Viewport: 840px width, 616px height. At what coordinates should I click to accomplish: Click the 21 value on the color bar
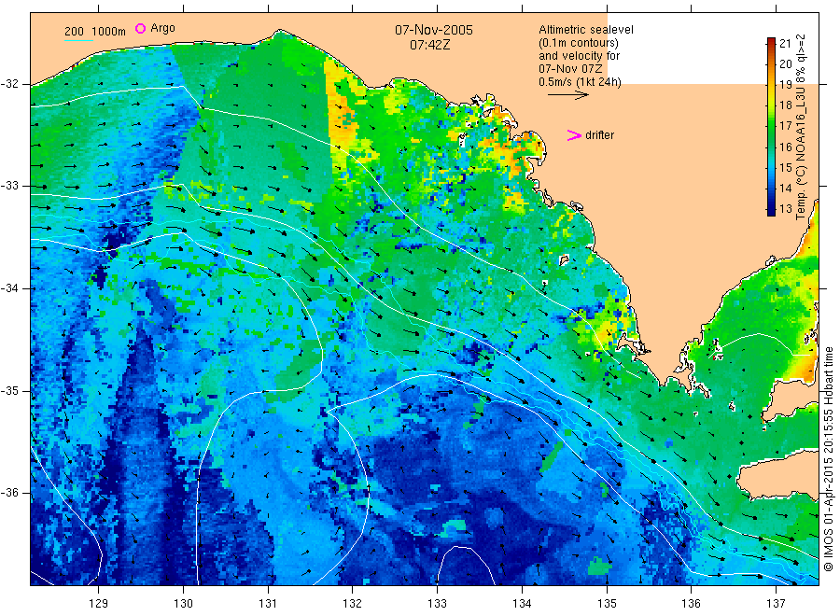(785, 43)
